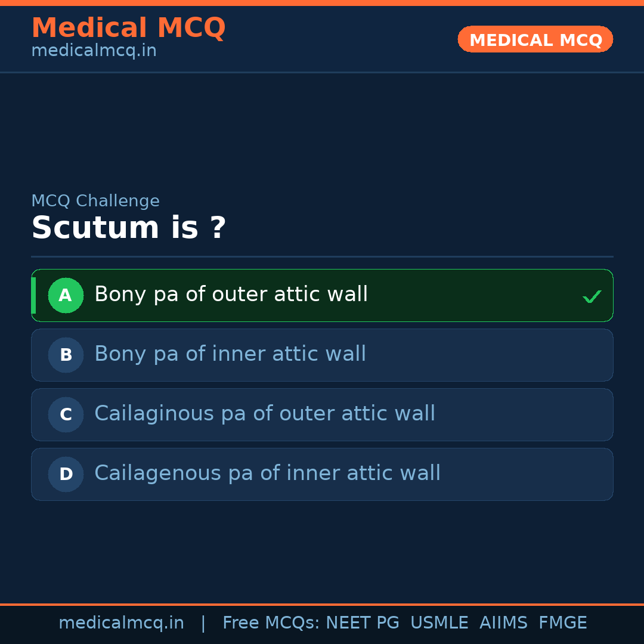The height and width of the screenshot is (644, 644).
Task: Click the AIIMS footer item
Action: pos(504,623)
